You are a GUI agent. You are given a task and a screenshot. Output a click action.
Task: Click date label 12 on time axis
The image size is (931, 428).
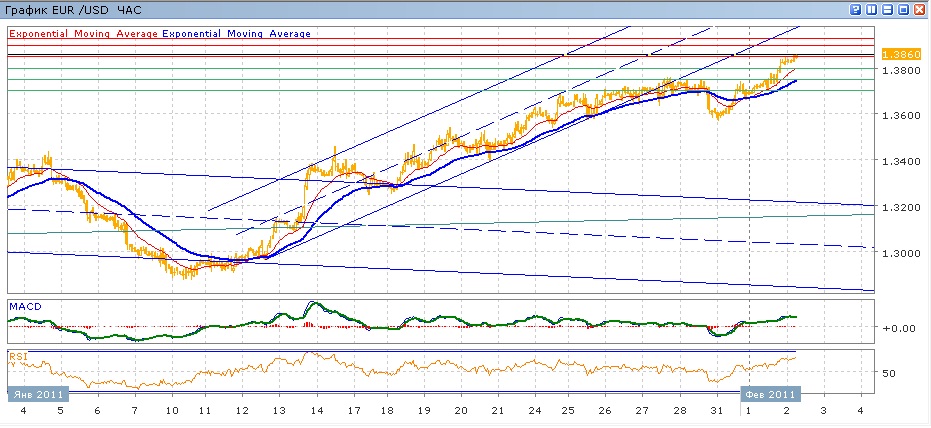coord(243,411)
